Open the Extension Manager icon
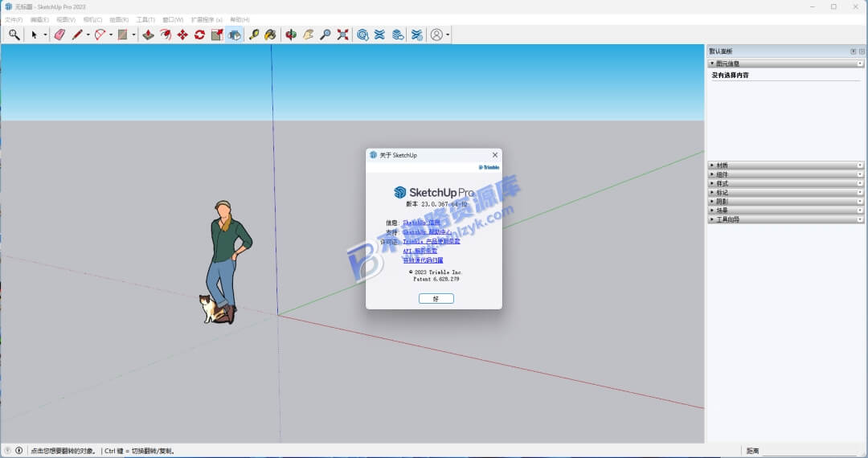Viewport: 868px width, 458px height. tap(417, 35)
